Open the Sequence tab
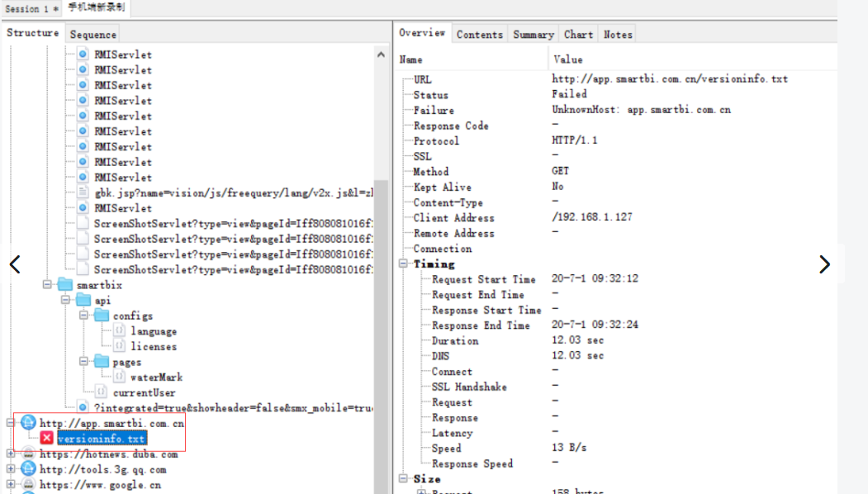868x494 pixels. tap(93, 35)
